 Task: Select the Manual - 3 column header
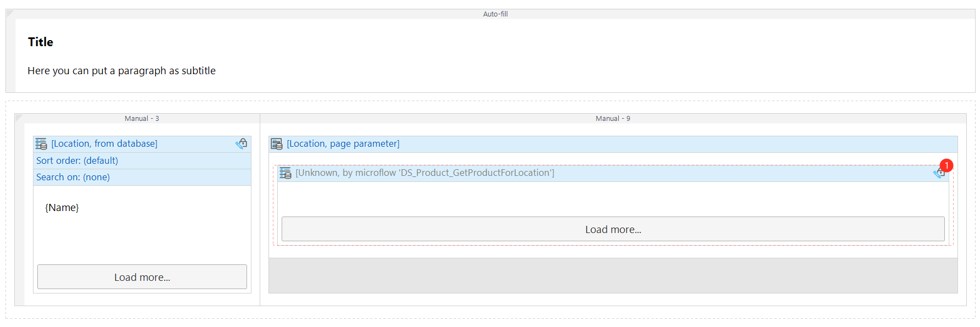coord(142,118)
